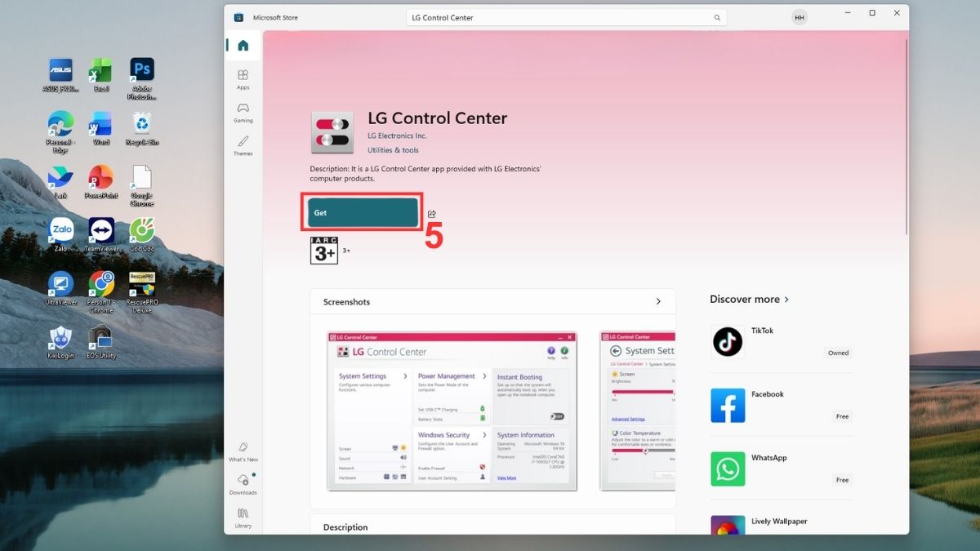Click the Microsoft Store title bar icon
This screenshot has width=980, height=551.
[238, 17]
